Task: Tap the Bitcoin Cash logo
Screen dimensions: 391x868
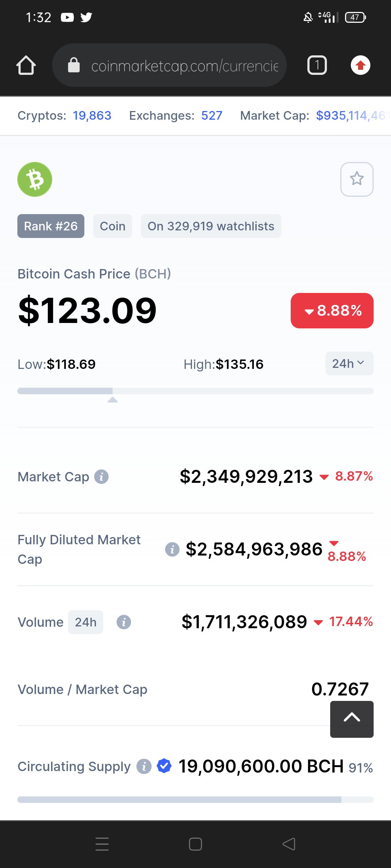Action: (35, 179)
